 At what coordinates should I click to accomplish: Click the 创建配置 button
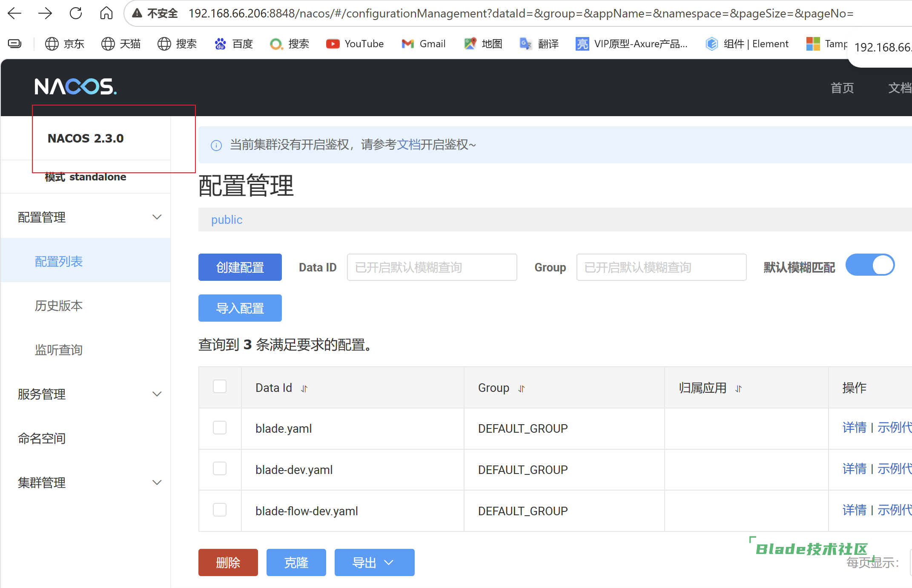coord(240,267)
